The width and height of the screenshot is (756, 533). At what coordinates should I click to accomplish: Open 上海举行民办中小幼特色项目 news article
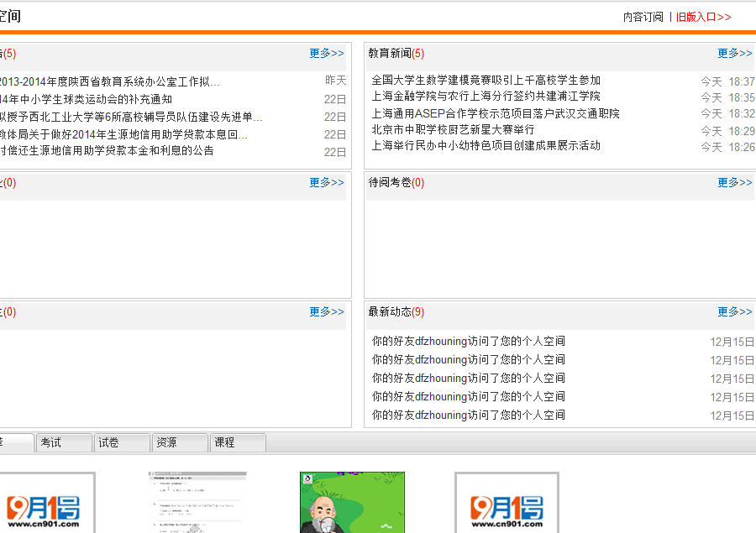pyautogui.click(x=486, y=145)
